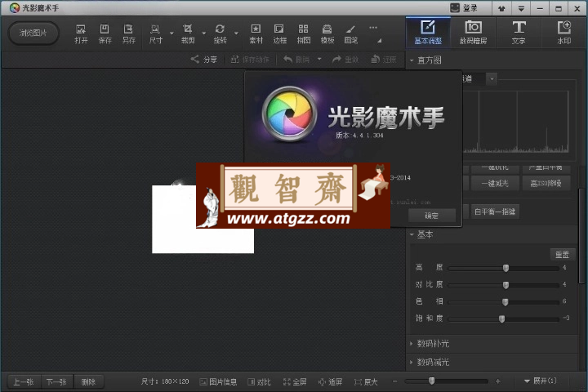Open the title bar menu dropdown
The image size is (588, 392).
click(521, 8)
